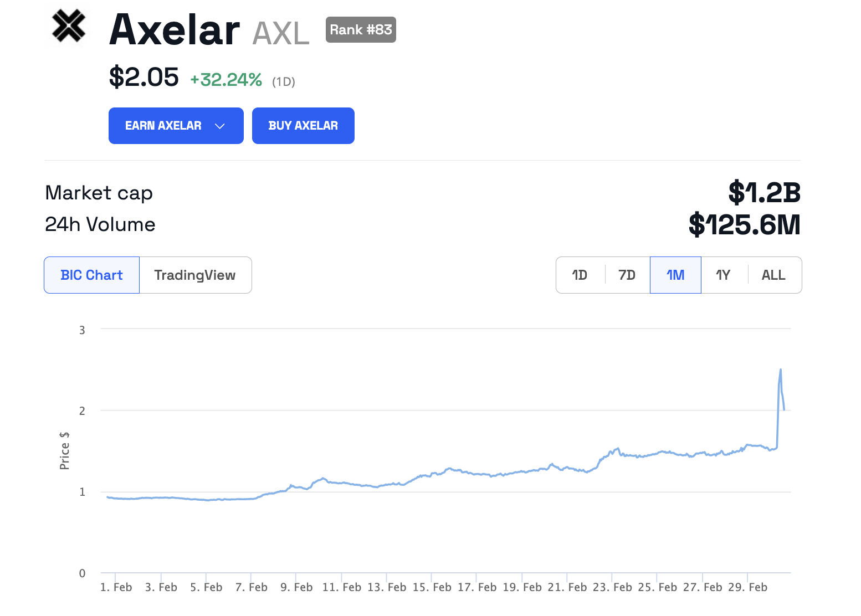
Task: Click the Axelar coin name heading
Action: (x=175, y=30)
